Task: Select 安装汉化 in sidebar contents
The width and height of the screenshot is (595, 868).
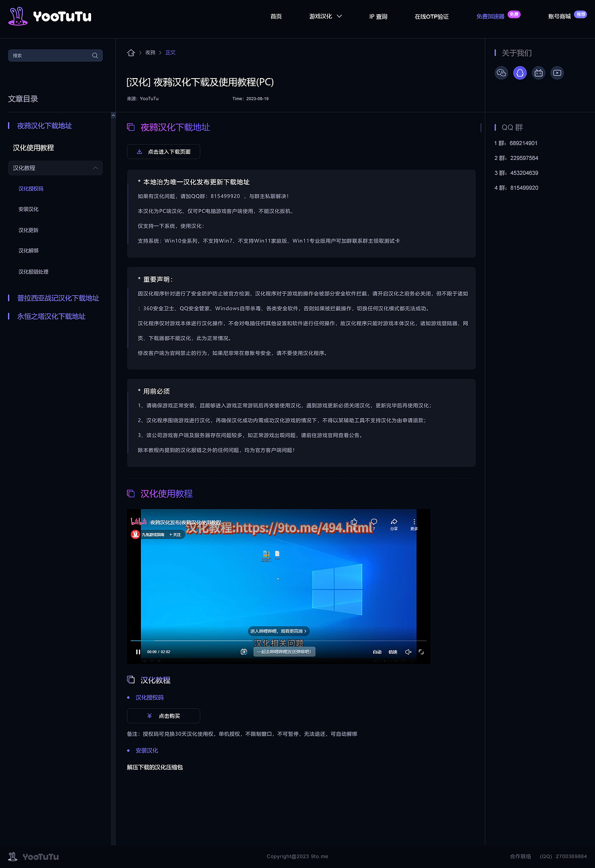Action: pos(29,209)
